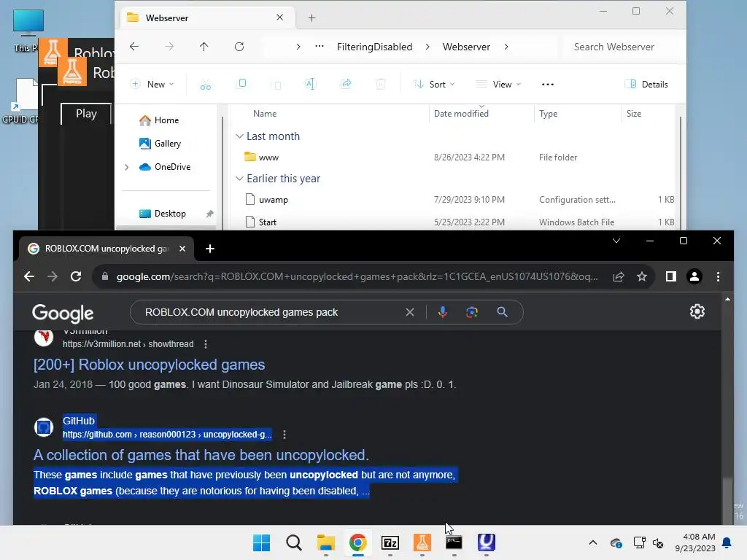Search by voice using microphone icon
The image size is (747, 560).
(x=443, y=312)
